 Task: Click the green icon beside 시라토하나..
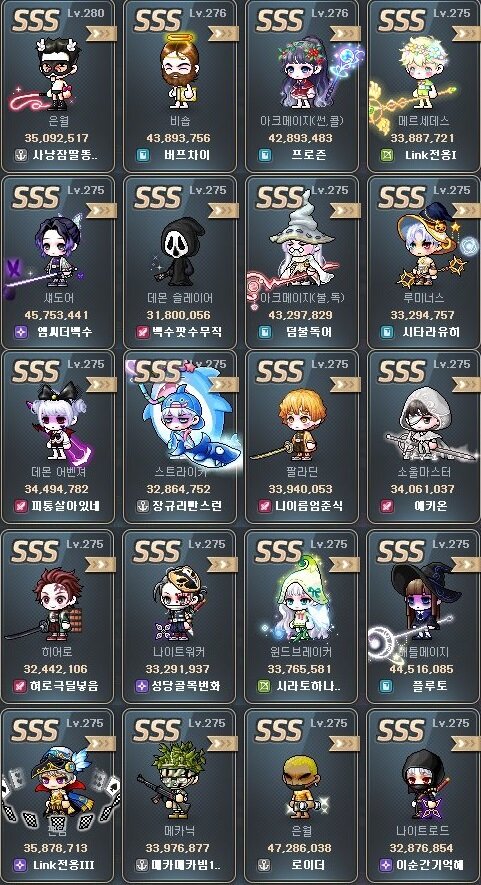point(265,686)
